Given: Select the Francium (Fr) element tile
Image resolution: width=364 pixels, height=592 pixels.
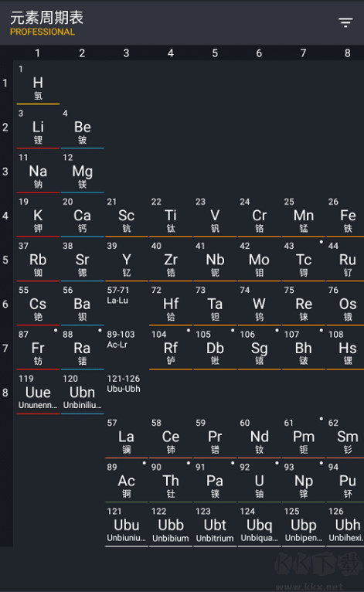Looking at the screenshot, I should click(38, 348).
